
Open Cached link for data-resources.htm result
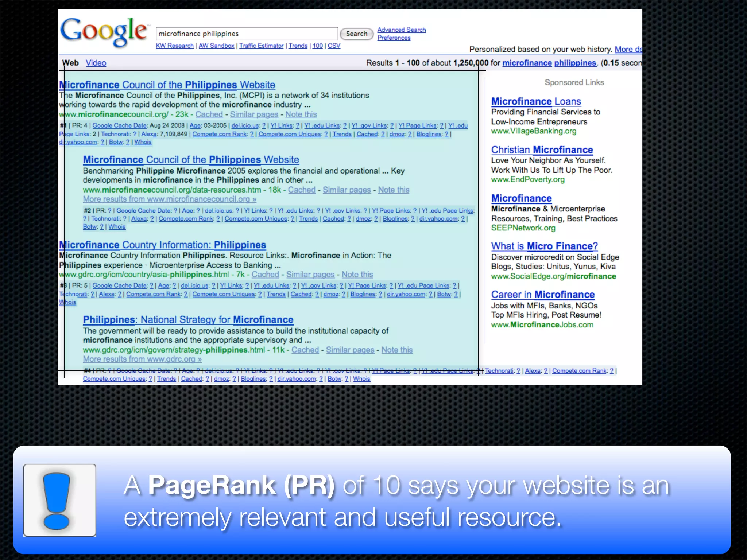[x=302, y=190]
